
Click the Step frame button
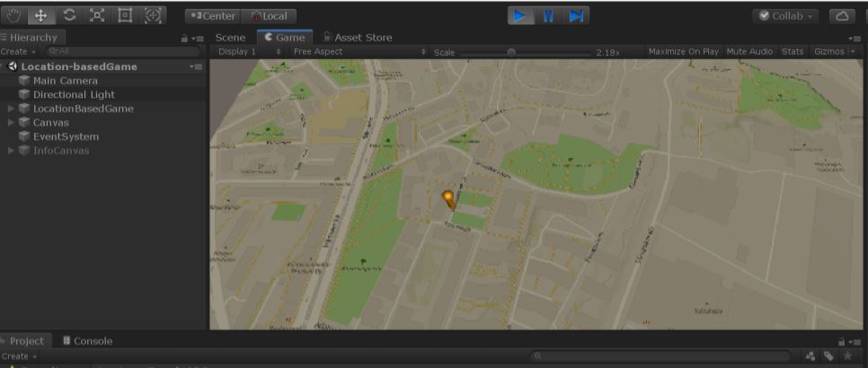pyautogui.click(x=576, y=16)
